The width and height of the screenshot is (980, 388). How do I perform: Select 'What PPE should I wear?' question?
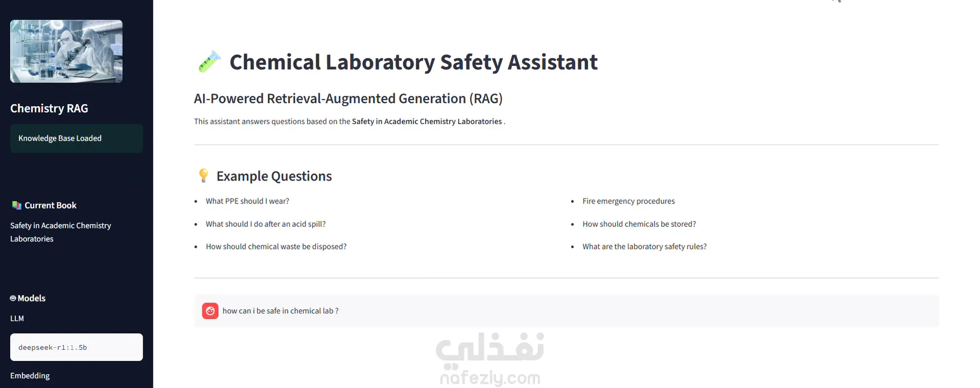[247, 201]
